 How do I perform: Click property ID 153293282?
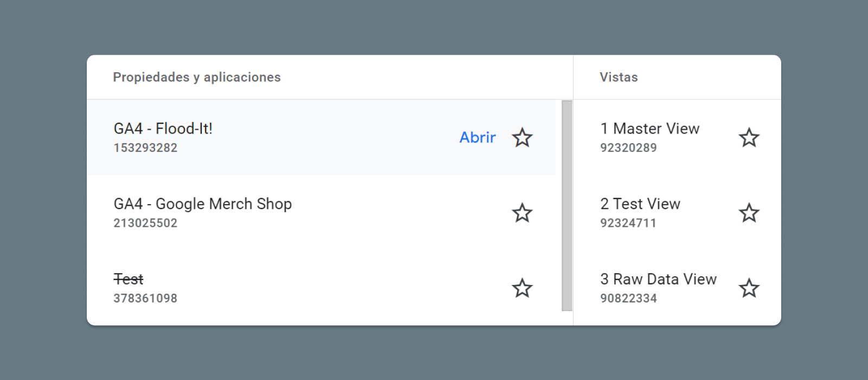tap(145, 148)
